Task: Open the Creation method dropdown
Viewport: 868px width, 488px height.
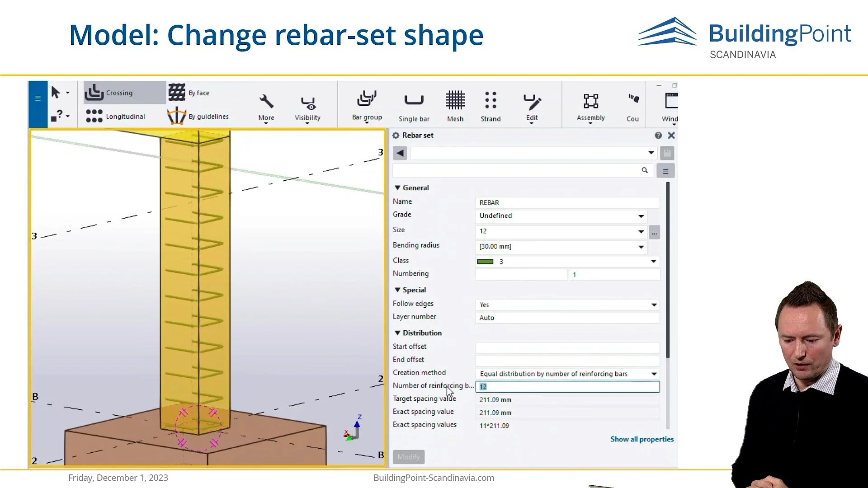Action: tap(568, 374)
